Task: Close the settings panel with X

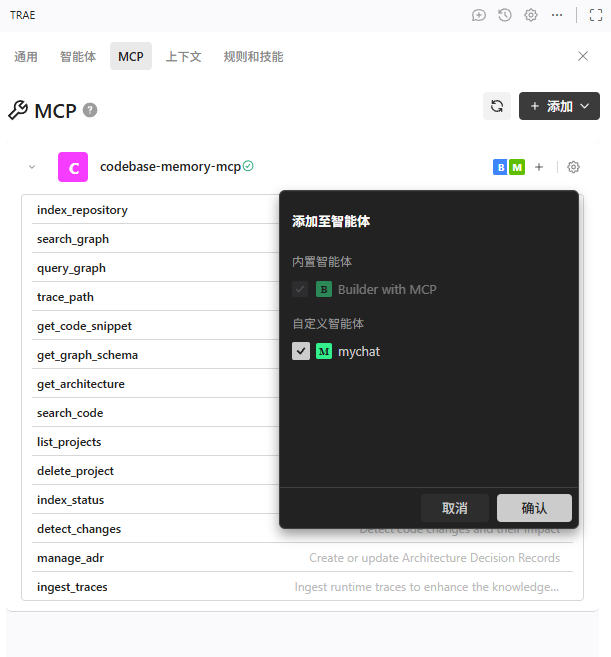Action: [583, 56]
